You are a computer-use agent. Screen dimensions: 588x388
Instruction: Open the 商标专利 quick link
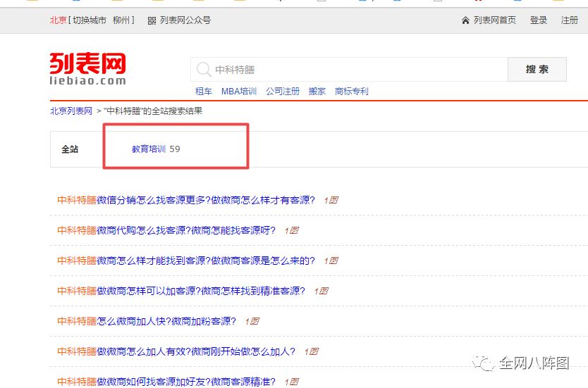(352, 92)
